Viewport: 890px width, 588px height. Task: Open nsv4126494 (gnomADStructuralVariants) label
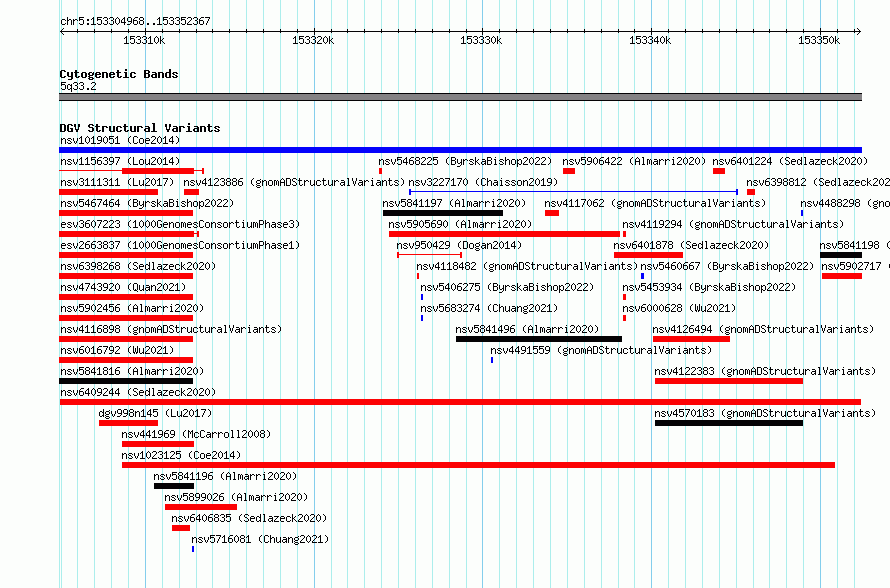coord(763,329)
